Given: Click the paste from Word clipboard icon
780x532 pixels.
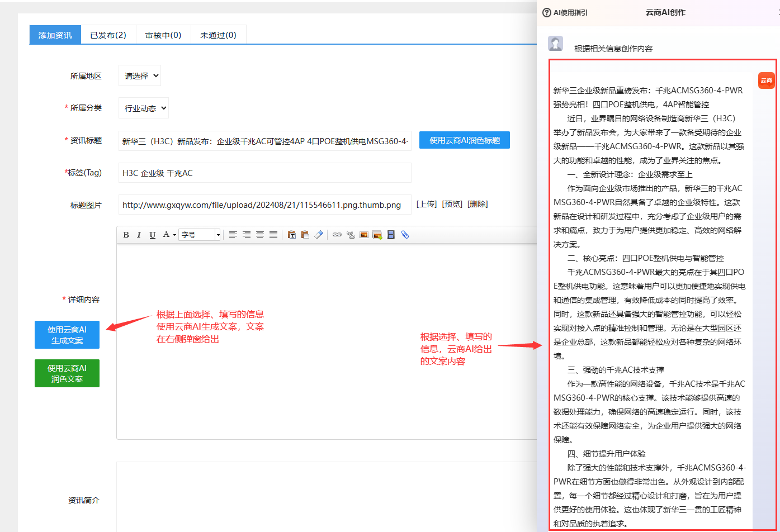Looking at the screenshot, I should click(305, 235).
